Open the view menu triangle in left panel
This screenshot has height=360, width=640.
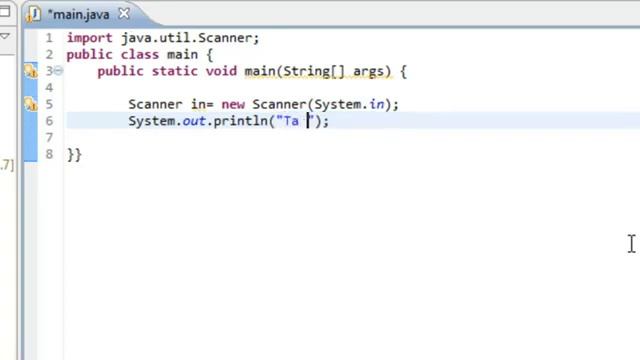tap(5, 36)
